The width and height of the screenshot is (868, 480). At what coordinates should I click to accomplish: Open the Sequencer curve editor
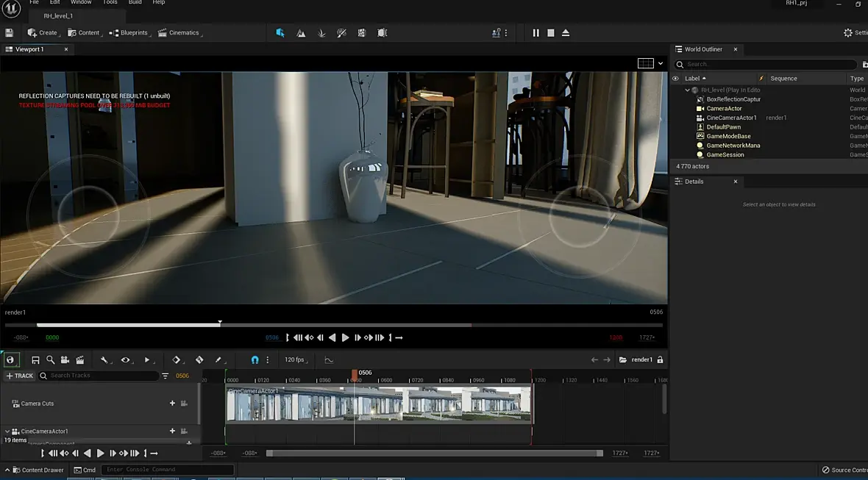[x=329, y=360]
